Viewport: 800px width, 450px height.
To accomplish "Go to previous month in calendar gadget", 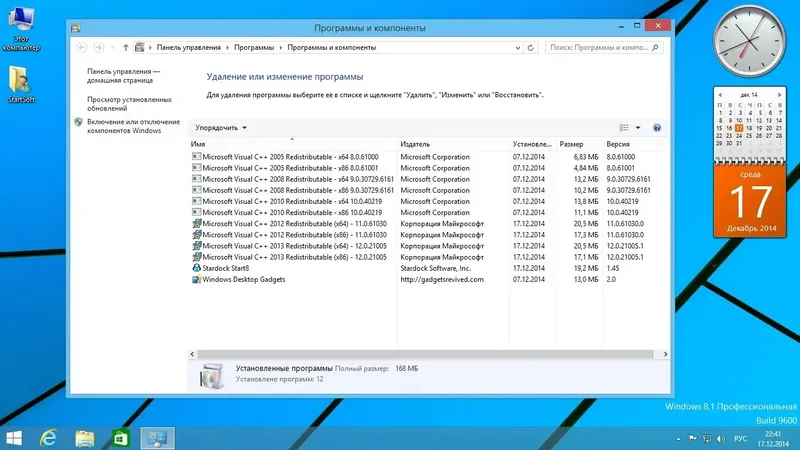I will tap(720, 95).
